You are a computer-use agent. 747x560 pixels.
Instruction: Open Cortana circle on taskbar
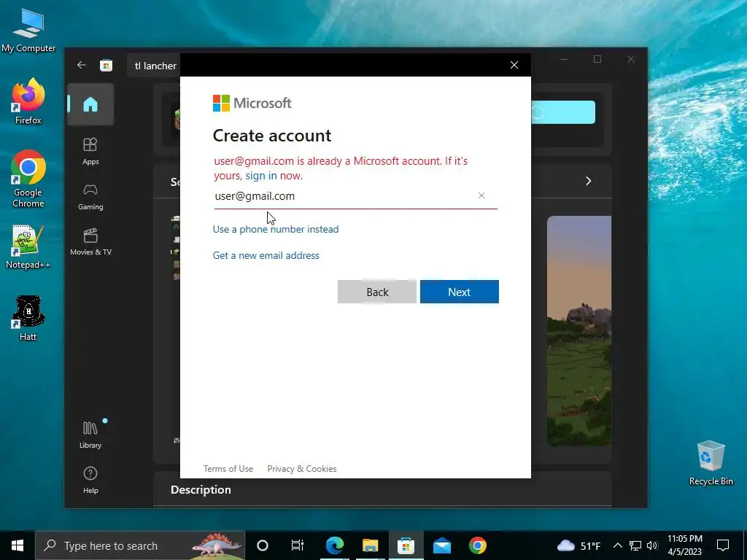click(263, 545)
